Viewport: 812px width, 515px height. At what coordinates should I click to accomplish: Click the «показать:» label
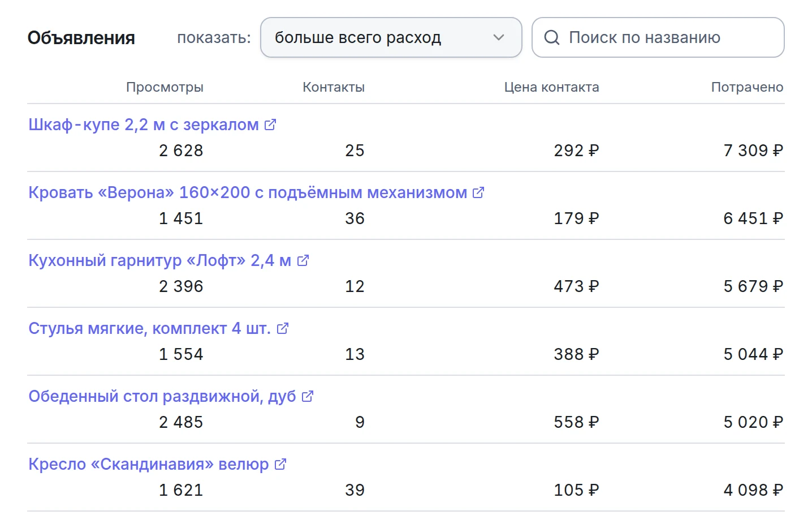point(214,38)
